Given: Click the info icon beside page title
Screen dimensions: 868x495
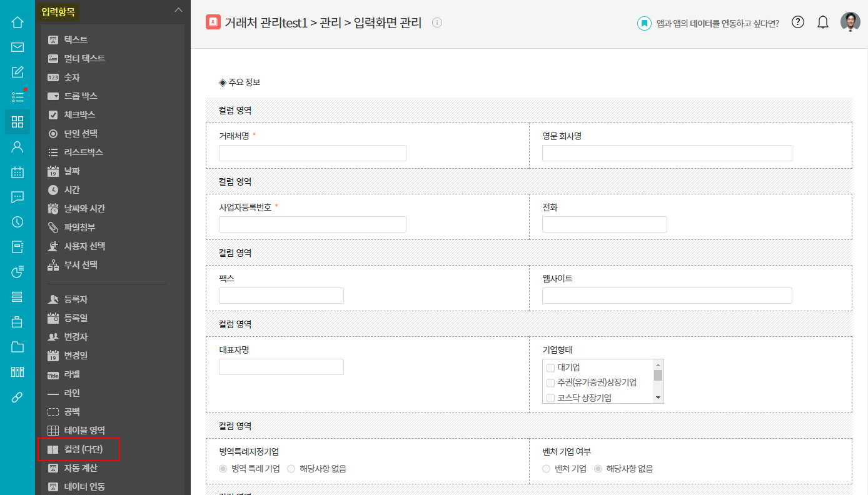Looking at the screenshot, I should coord(437,23).
